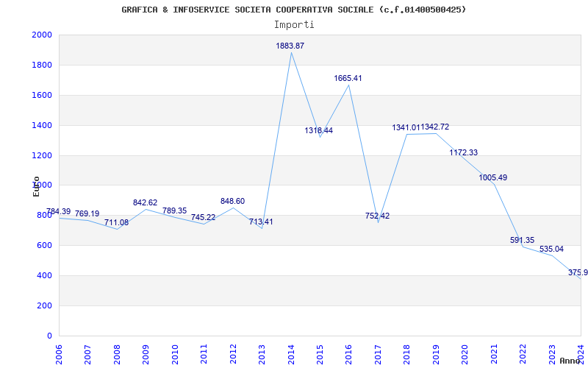
Task: Select the 784.39 data label
Action: [58, 211]
